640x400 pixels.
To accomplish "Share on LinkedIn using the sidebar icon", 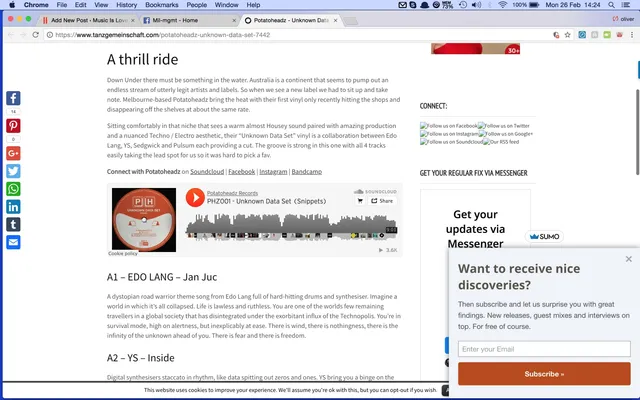I will pos(13,207).
